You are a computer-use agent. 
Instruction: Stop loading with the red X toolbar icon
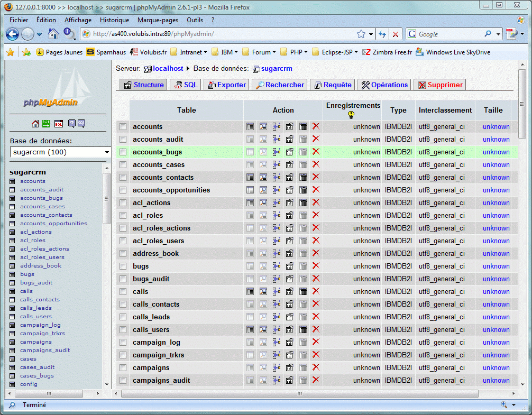(395, 34)
